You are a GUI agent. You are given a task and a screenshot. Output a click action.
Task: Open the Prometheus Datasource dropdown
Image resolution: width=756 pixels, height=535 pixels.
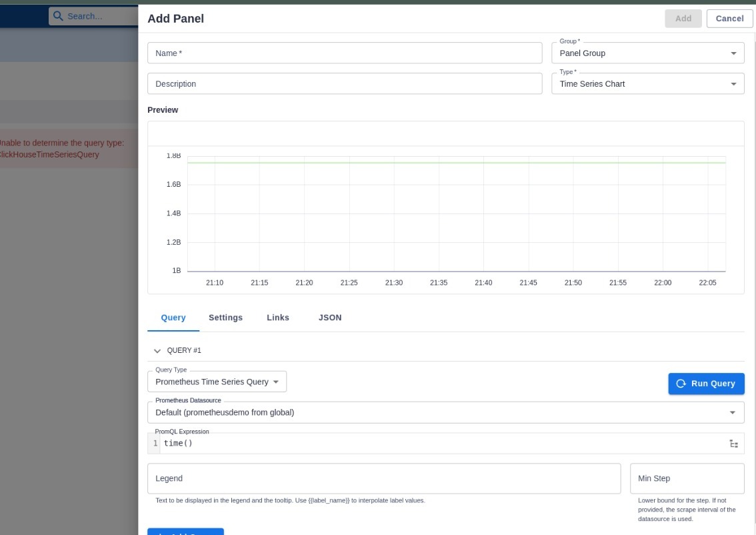[445, 412]
